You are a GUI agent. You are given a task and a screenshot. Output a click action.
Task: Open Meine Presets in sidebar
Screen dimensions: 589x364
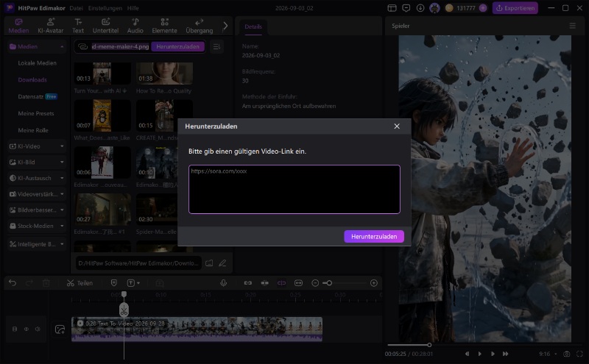(35, 113)
